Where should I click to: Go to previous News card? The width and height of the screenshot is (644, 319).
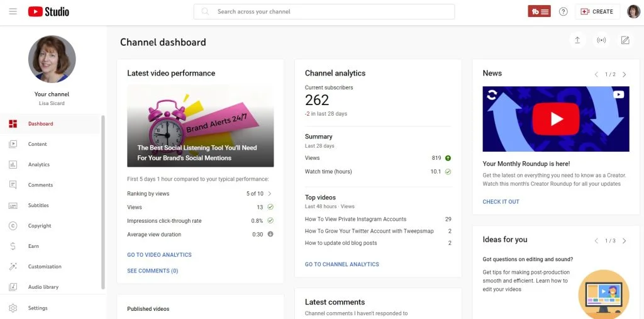click(x=596, y=74)
